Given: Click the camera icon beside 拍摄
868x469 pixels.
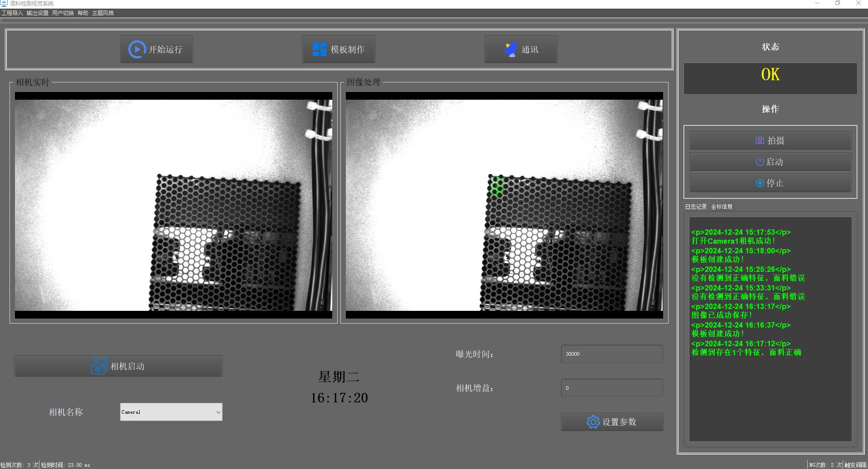Looking at the screenshot, I should point(760,140).
